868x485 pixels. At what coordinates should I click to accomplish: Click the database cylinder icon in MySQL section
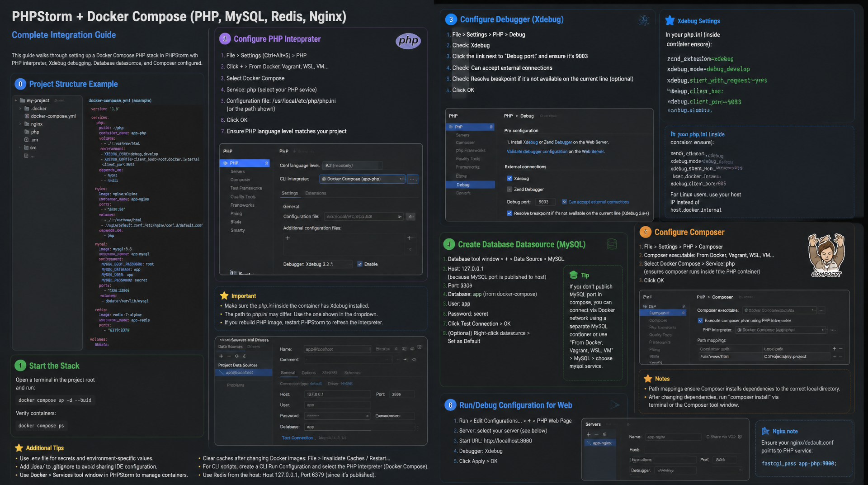click(x=612, y=244)
